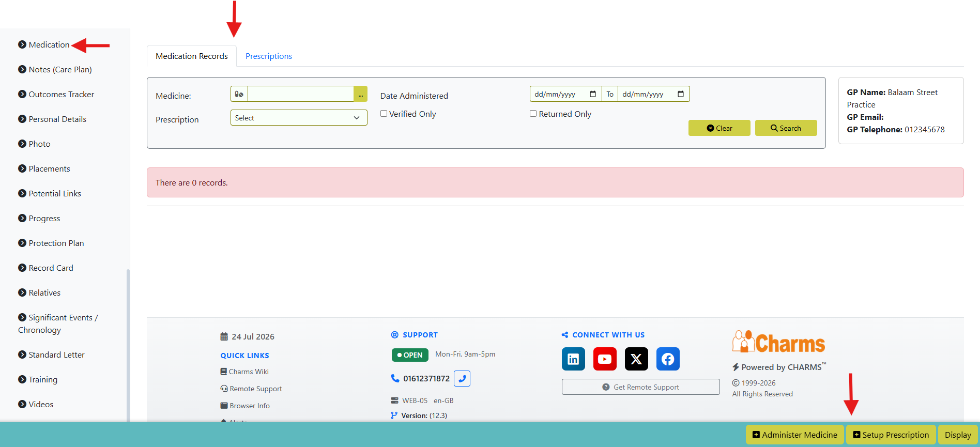Click the Support lifebuoy icon
This screenshot has width=980, height=447.
tap(395, 335)
